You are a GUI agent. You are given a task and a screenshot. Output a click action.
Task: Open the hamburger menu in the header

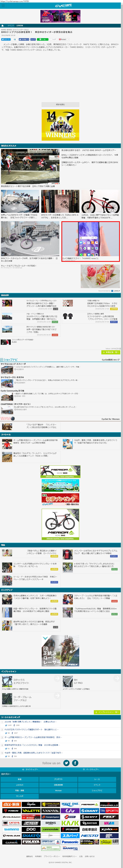coord(3,6)
